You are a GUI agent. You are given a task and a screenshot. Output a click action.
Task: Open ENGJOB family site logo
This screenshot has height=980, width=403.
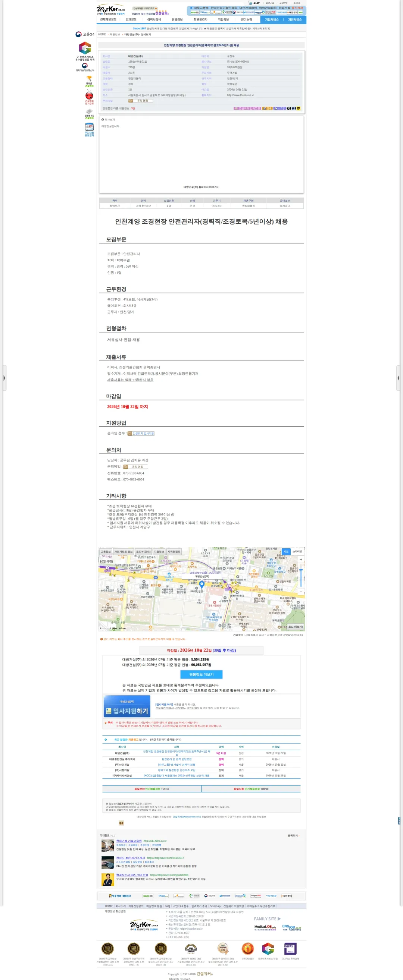(x=291, y=927)
